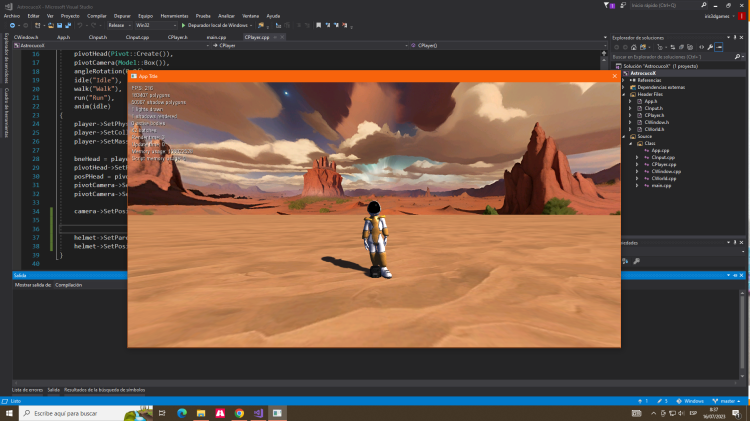Screen dimensions: 750x421
Task: Toggle auto-hide pin on Solution Explorer panel
Action: pyautogui.click(x=735, y=37)
